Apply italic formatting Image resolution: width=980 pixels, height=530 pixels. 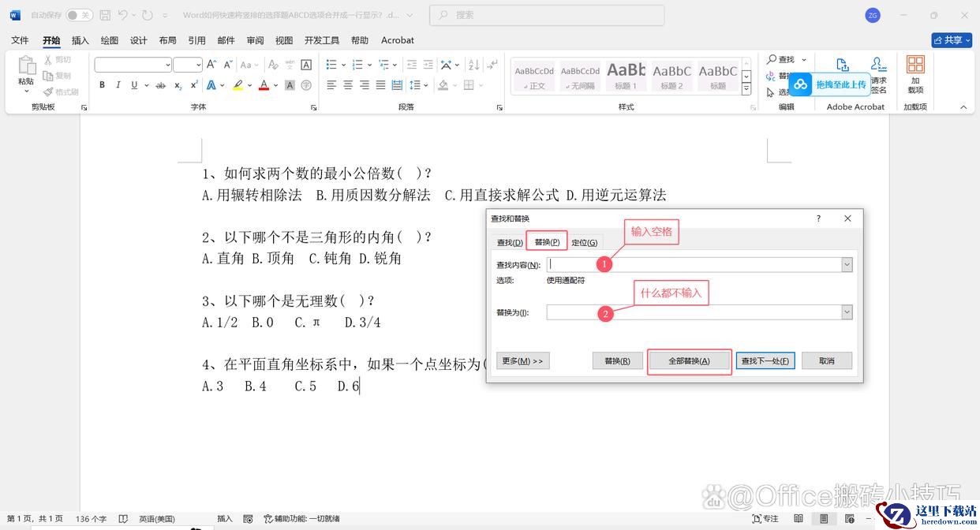(118, 85)
